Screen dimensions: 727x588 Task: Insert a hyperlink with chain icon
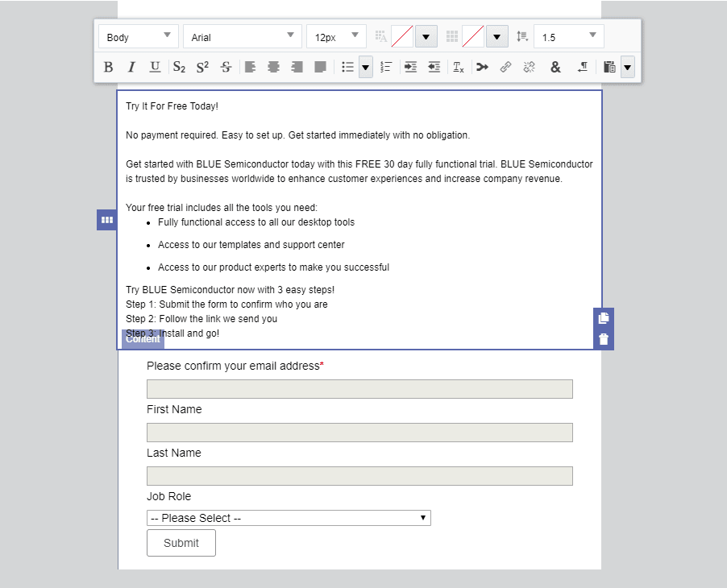click(x=506, y=67)
